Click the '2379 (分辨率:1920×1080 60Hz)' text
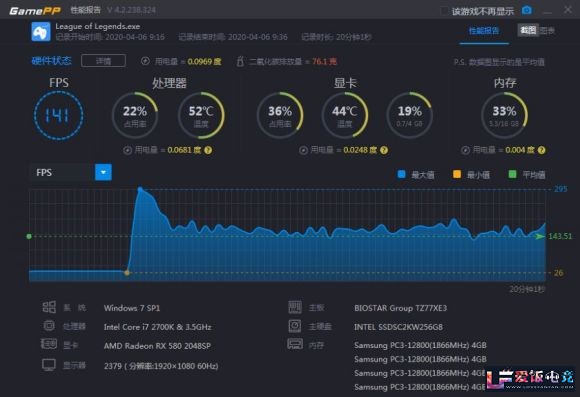The width and height of the screenshot is (580, 397). coord(161,366)
